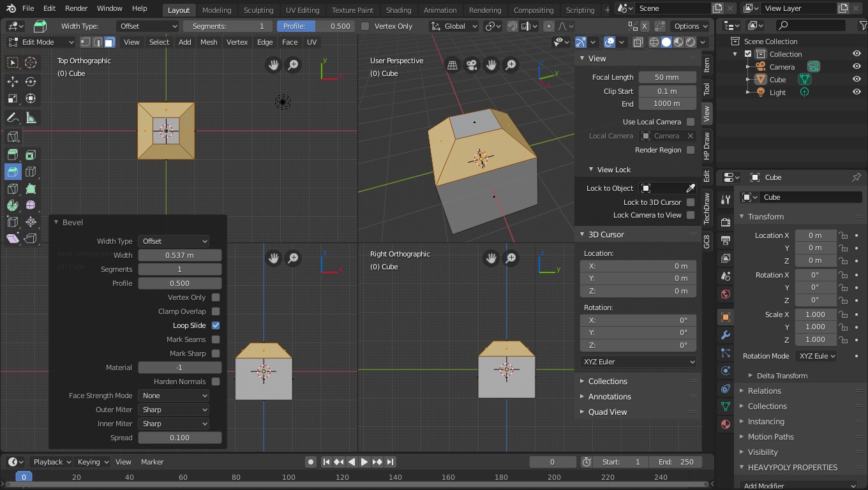
Task: Activate the Annotate pencil tool
Action: coord(13,118)
